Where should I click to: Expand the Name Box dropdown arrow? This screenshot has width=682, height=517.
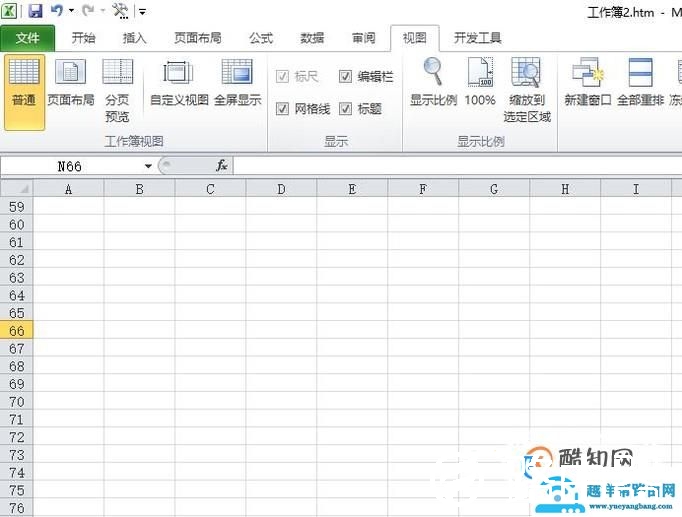(148, 166)
